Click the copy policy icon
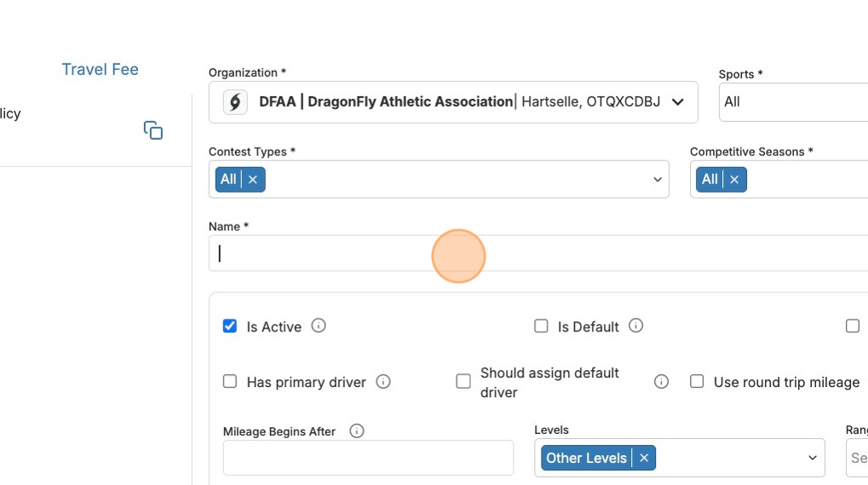 coord(153,130)
